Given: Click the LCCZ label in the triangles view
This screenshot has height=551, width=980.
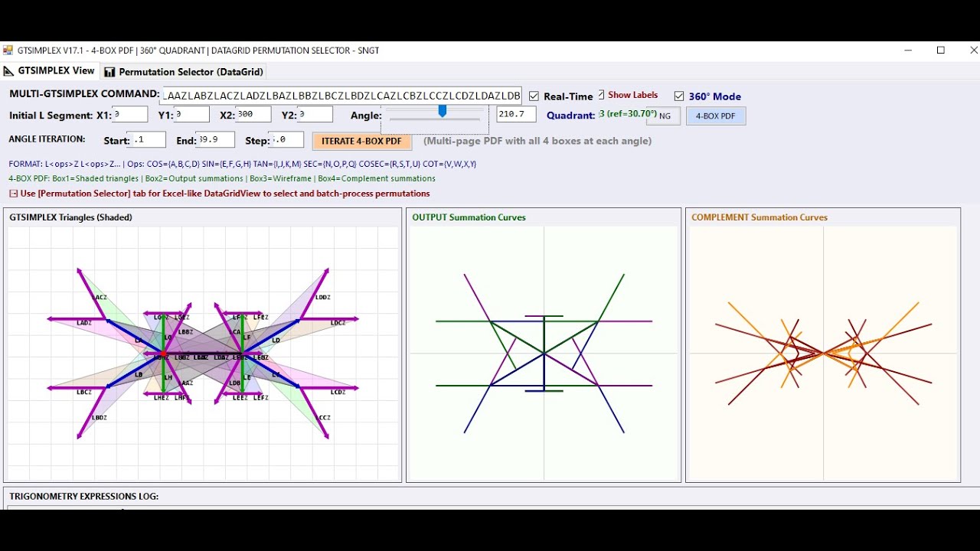Looking at the screenshot, I should 323,418.
